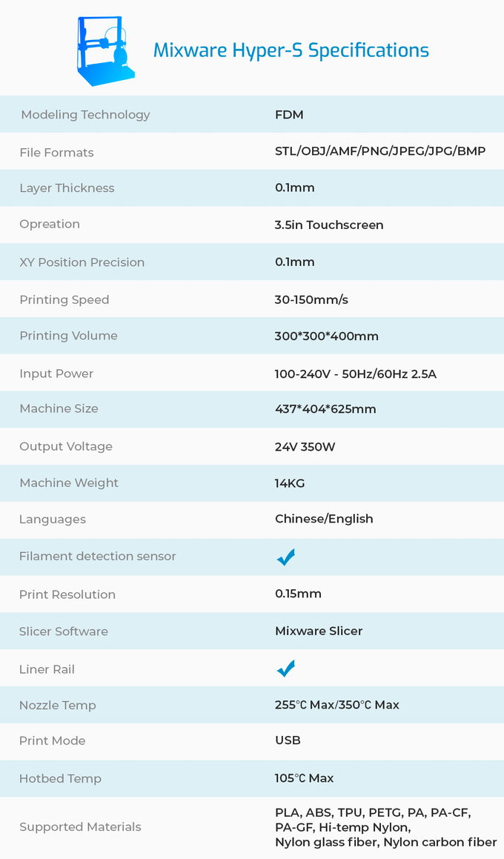
Task: Click the Chinese/English languages value
Action: pos(324,519)
